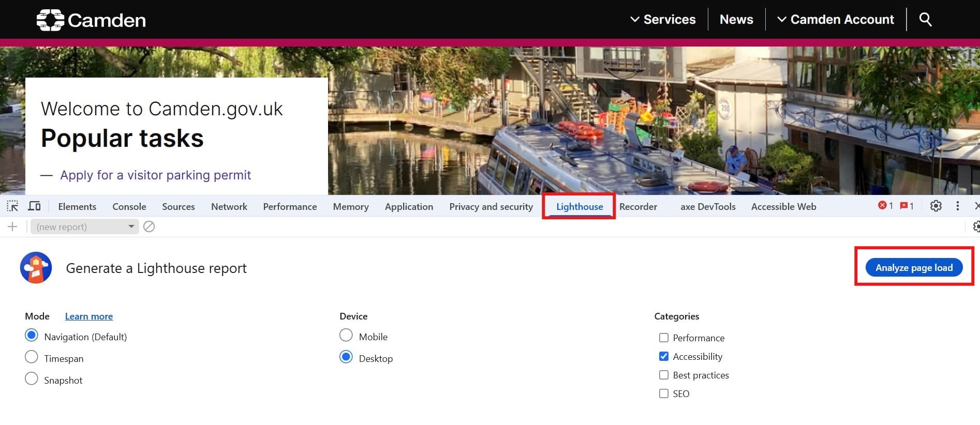
Task: Uncheck the Accessibility category checkbox
Action: click(664, 356)
